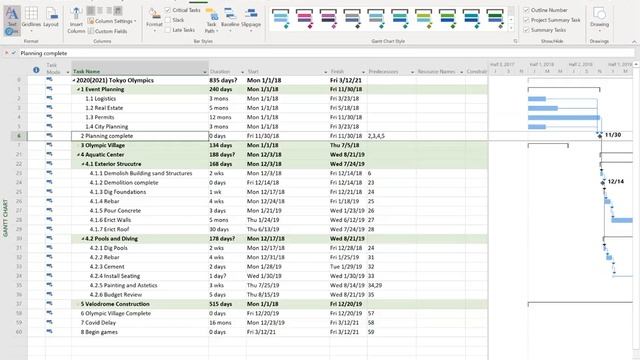Image resolution: width=640 pixels, height=360 pixels.
Task: Select the 4.2.5 Painting and Astetics task
Action: coord(123,285)
